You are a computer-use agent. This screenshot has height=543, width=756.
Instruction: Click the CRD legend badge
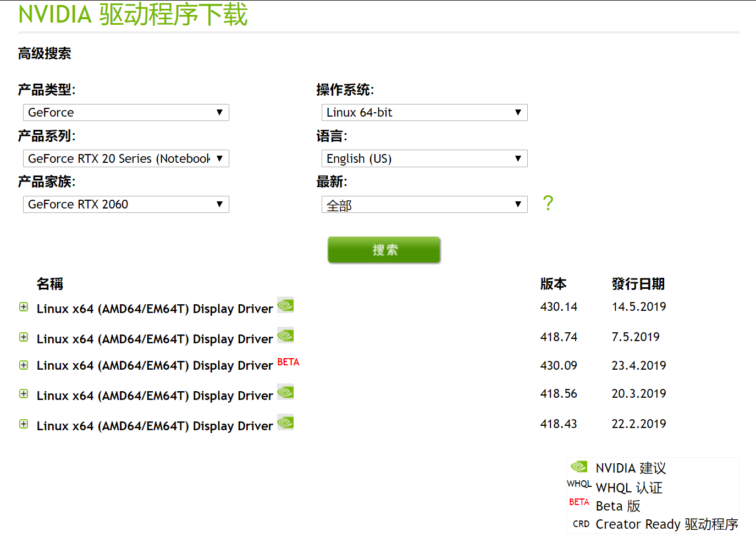pos(581,524)
